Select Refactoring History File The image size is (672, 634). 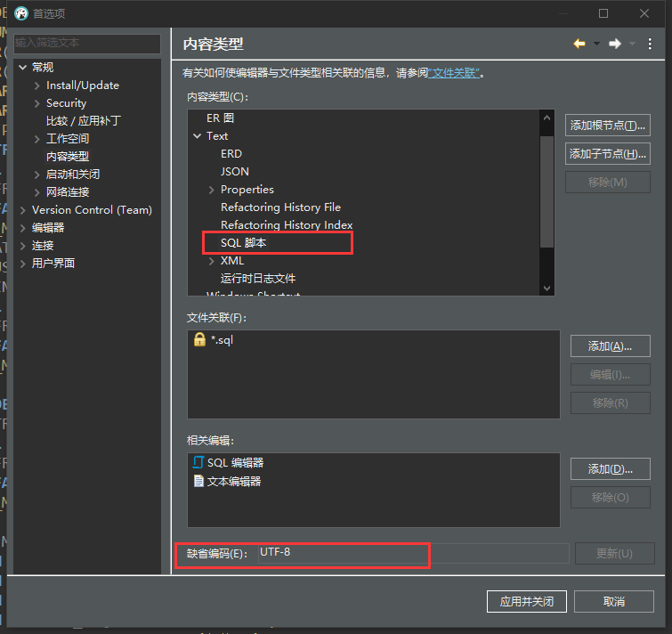(x=280, y=207)
